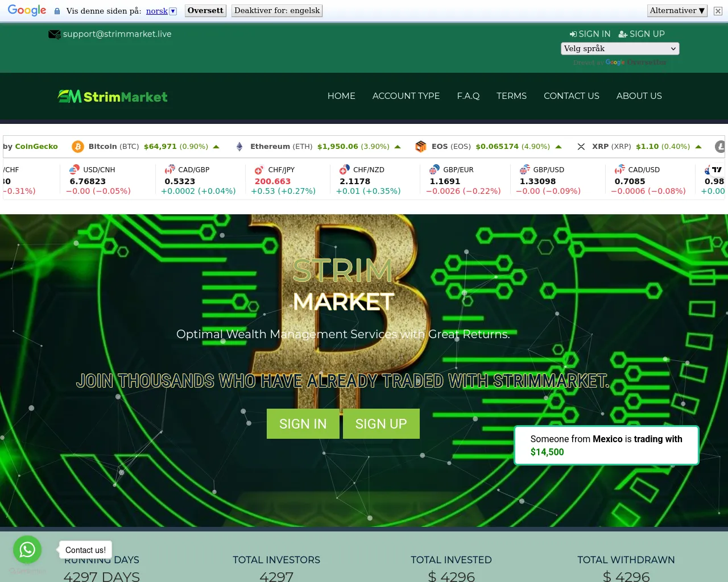This screenshot has width=728, height=582.
Task: Click the XRP cross icon
Action: [x=581, y=147]
